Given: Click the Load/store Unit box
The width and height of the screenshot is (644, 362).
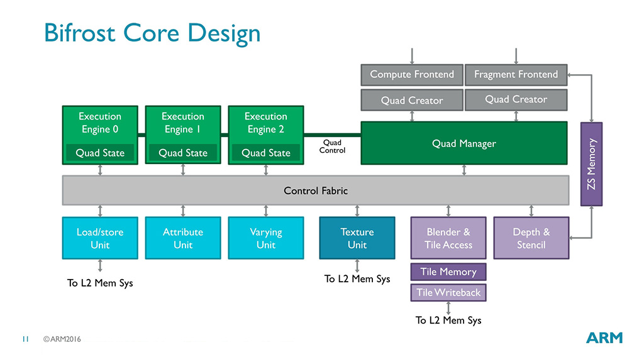Looking at the screenshot, I should pyautogui.click(x=100, y=238).
